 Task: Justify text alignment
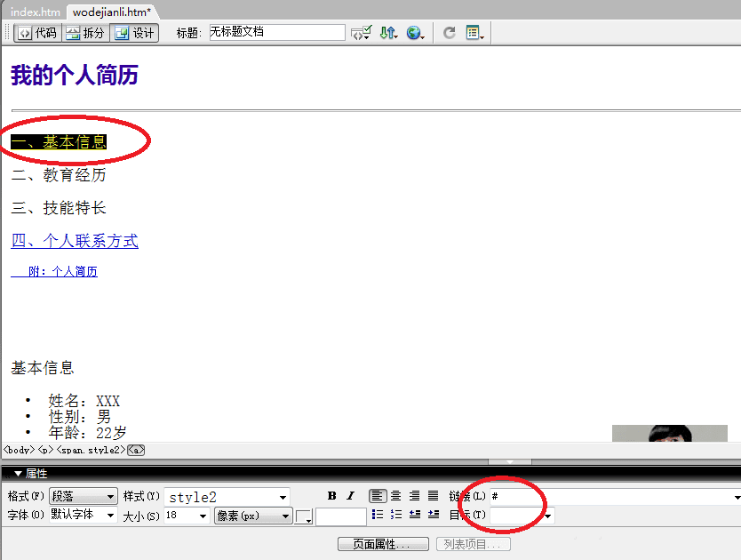[433, 496]
